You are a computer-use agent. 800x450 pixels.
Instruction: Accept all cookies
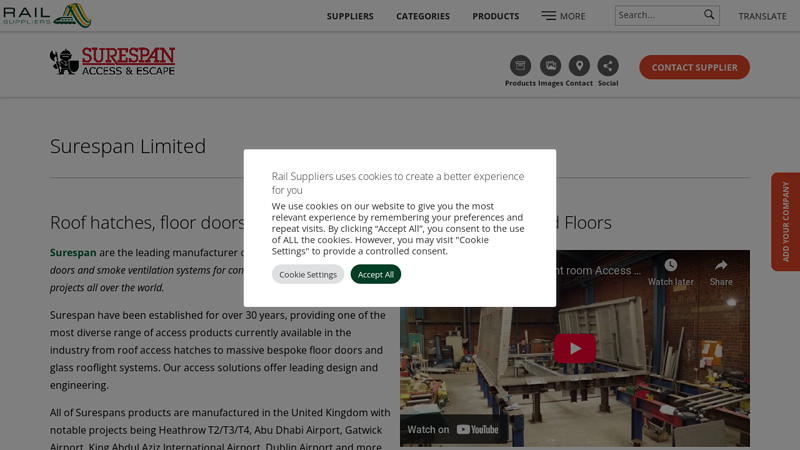pyautogui.click(x=376, y=274)
